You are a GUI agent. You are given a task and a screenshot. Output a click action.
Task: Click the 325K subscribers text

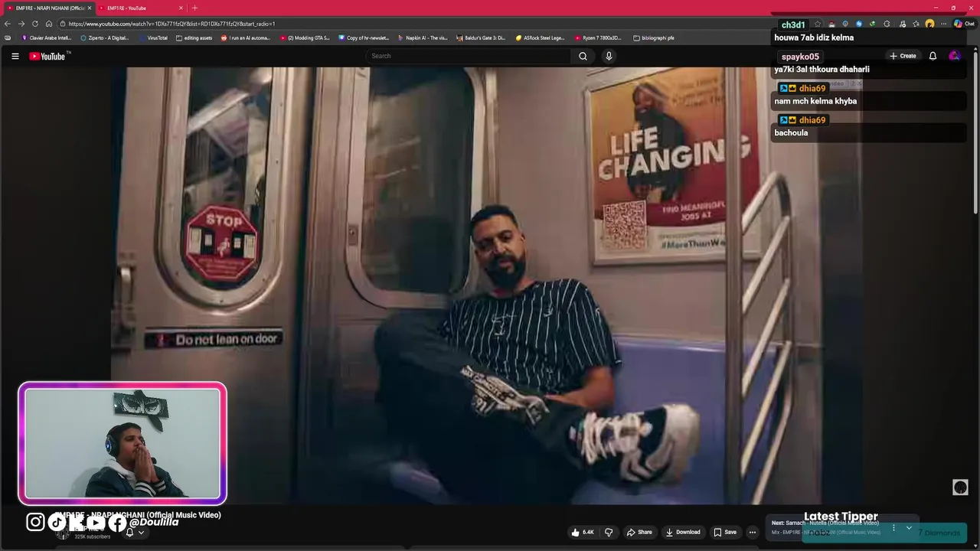[x=93, y=536]
